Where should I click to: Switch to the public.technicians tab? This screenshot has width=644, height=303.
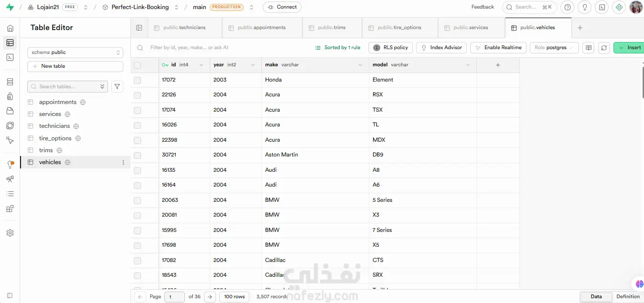pyautogui.click(x=184, y=28)
